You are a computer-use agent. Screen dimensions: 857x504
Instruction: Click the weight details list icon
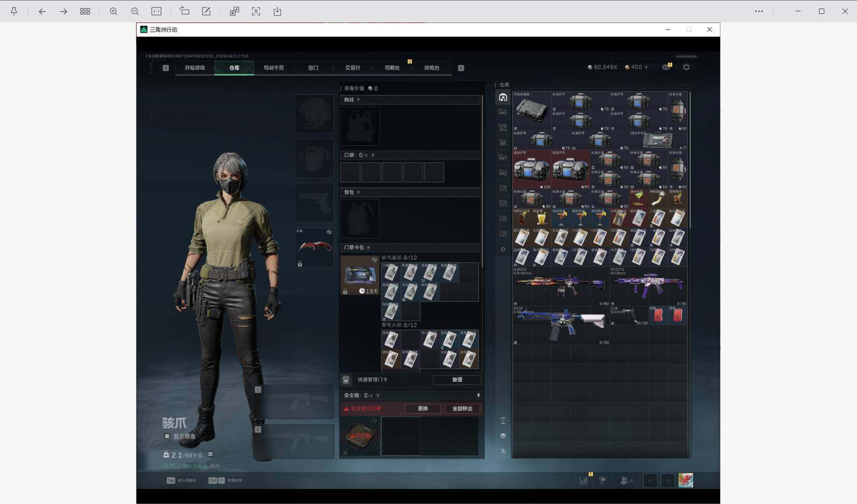pos(210,454)
